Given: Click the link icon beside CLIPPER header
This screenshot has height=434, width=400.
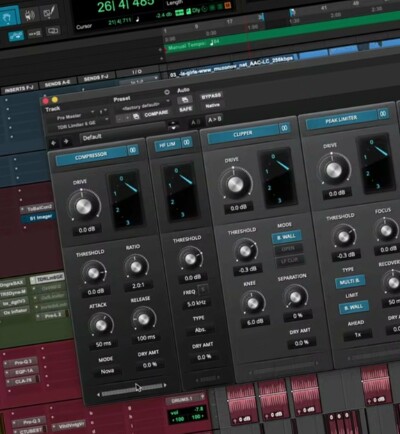Looking at the screenshot, I should (284, 128).
